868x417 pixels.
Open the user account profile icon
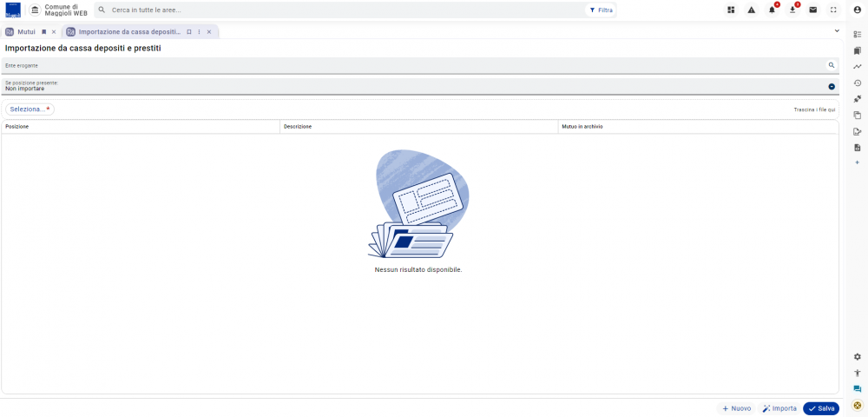[858, 10]
